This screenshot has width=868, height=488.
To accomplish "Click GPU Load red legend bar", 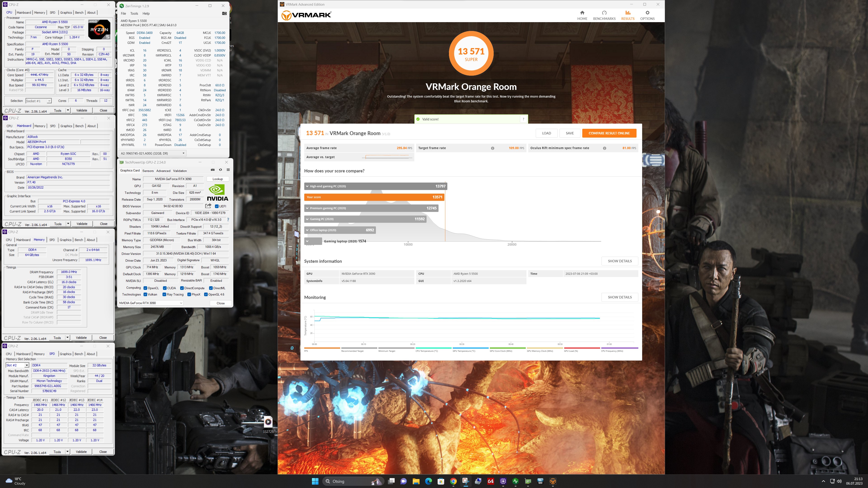I will [x=582, y=348].
